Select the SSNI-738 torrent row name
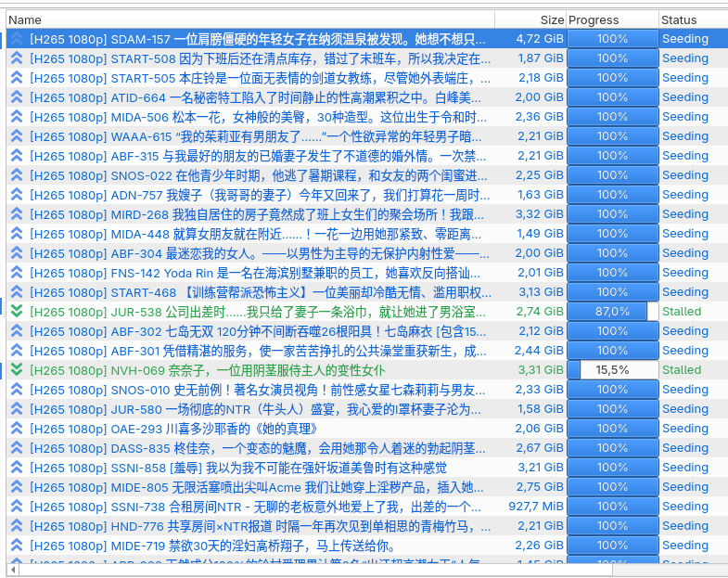Viewport: 728px width, 578px height. click(257, 507)
